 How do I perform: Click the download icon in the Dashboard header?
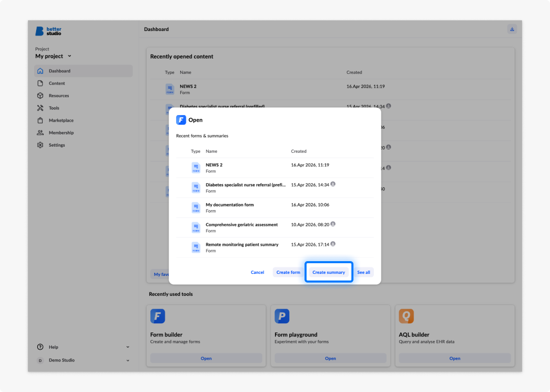point(512,29)
